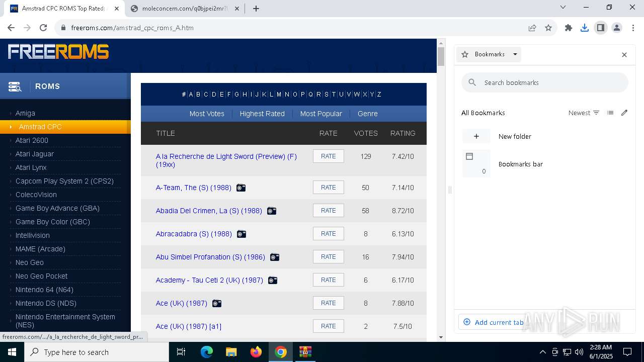Select the Intellivision category

pyautogui.click(x=32, y=235)
